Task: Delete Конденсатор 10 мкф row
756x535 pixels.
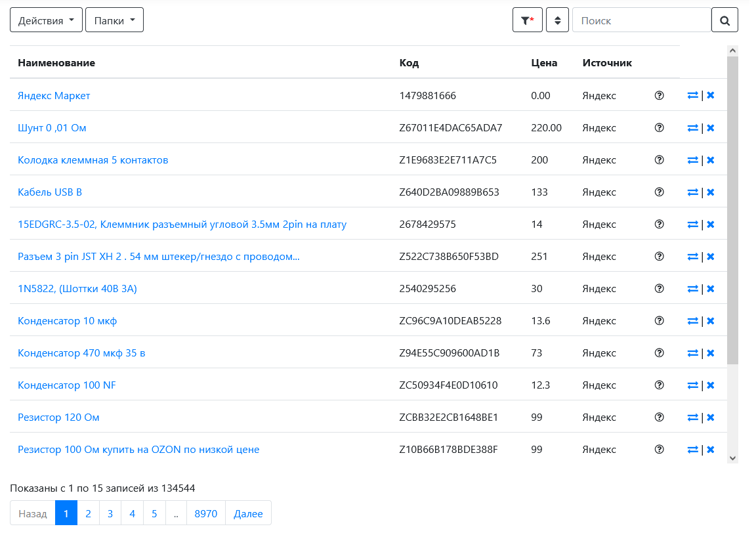Action: 711,321
